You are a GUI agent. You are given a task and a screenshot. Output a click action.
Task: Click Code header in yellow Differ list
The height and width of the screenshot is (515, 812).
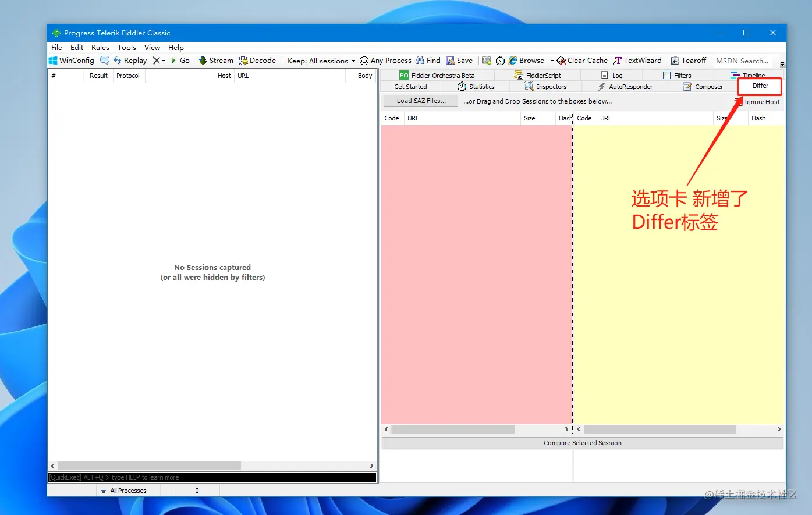584,118
